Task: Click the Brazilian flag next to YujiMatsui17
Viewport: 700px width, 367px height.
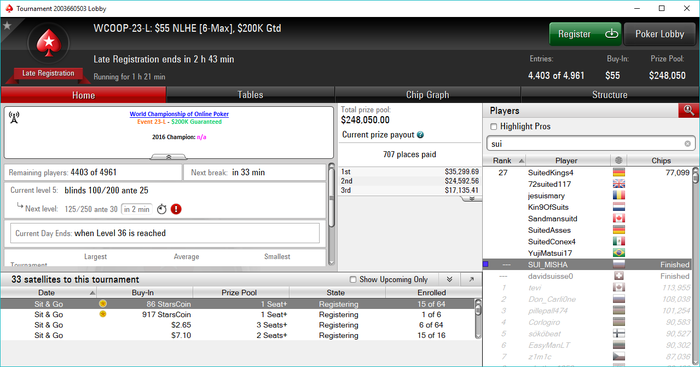Action: click(619, 253)
